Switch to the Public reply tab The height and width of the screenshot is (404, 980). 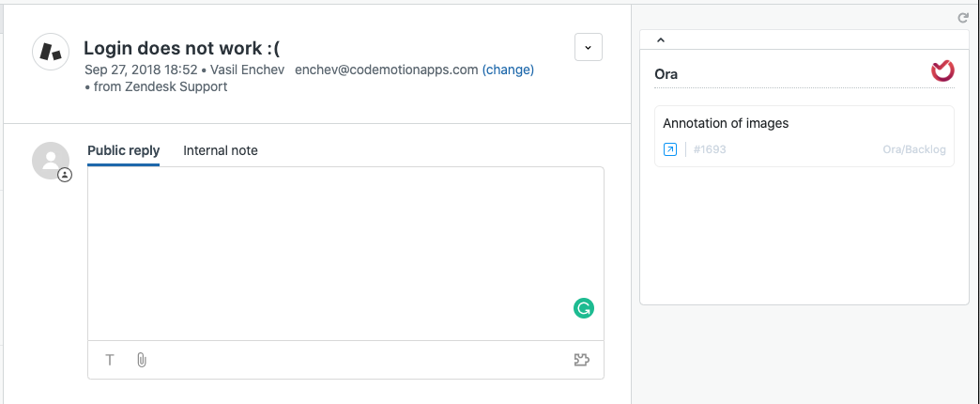point(123,150)
